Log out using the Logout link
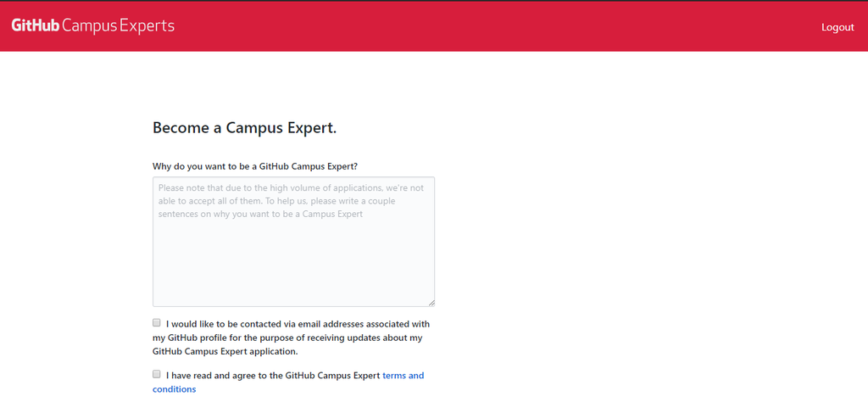 [837, 27]
